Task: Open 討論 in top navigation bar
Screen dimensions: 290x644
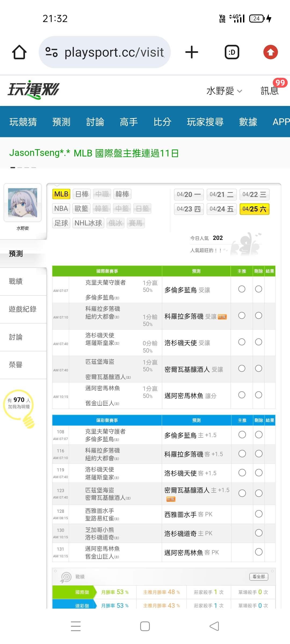Action: pyautogui.click(x=95, y=122)
